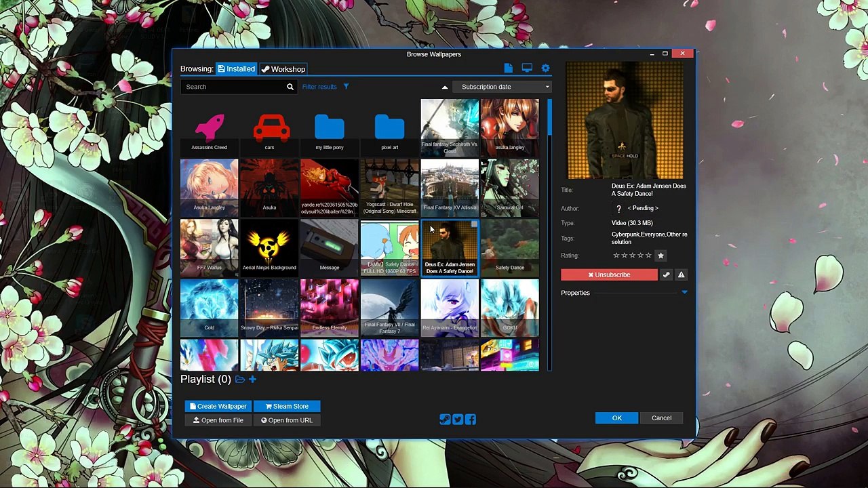Open the document icon in the top-right toolbar
The image size is (868, 488).
point(508,68)
